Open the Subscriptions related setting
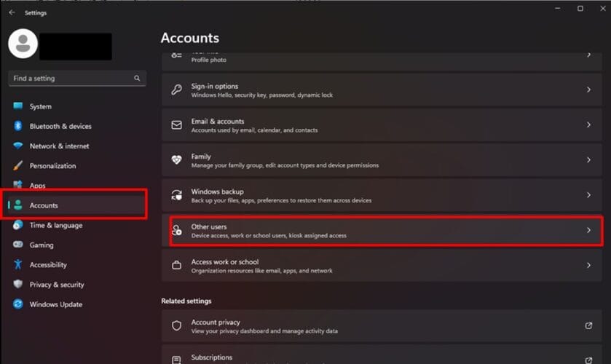611x364 pixels. tap(212, 357)
